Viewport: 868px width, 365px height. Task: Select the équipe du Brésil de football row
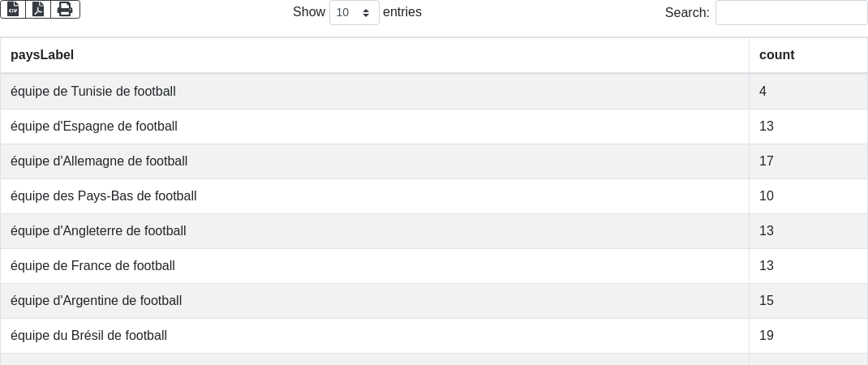(88, 336)
